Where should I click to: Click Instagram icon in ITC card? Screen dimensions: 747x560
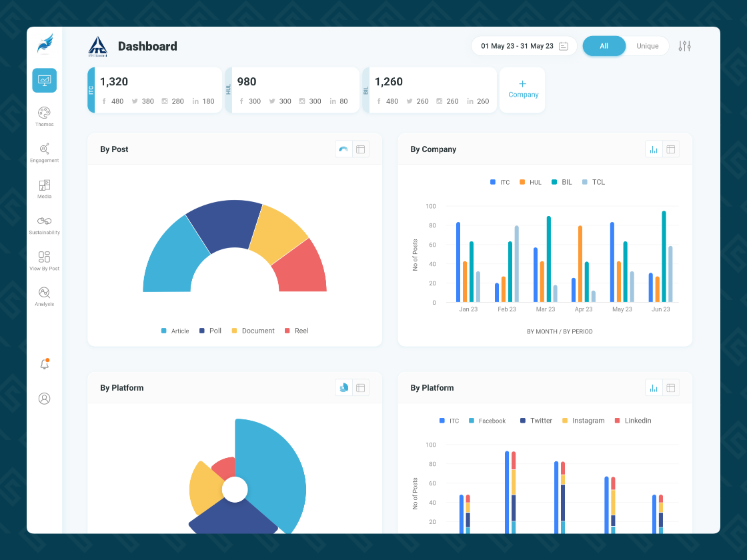coord(164,101)
